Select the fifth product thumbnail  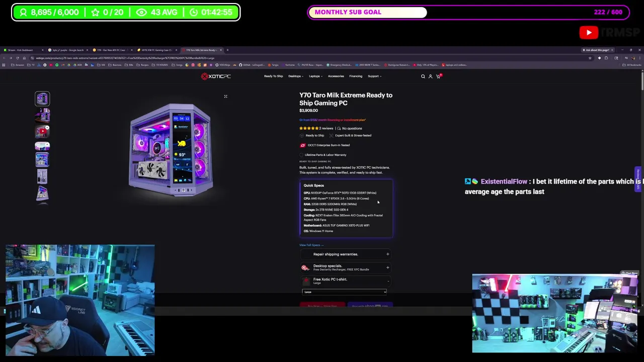pyautogui.click(x=42, y=160)
